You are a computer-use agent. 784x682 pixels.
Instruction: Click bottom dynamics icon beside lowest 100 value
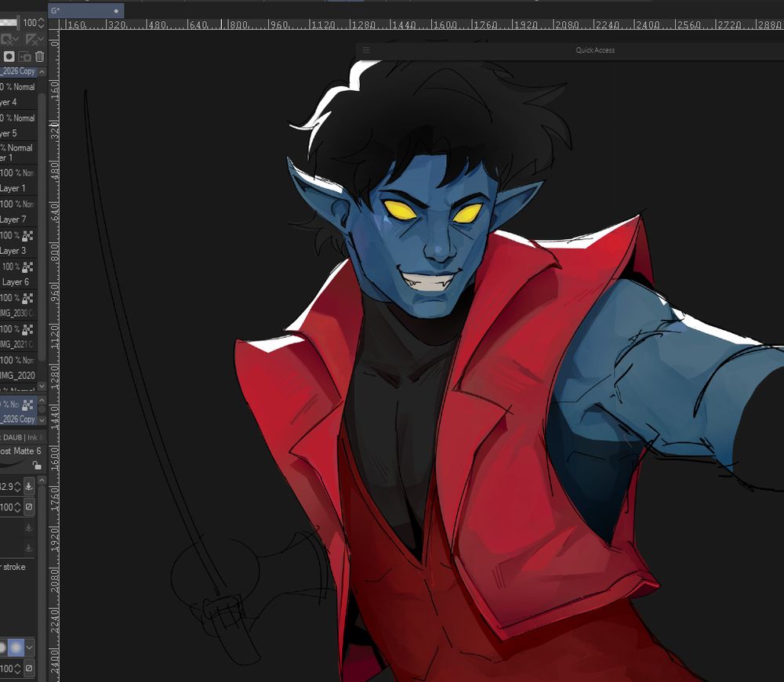pos(29,668)
